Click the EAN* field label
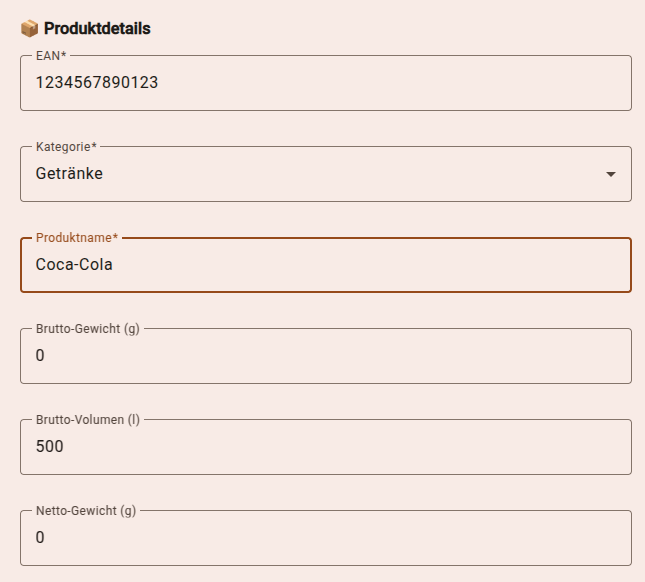 tap(52, 56)
